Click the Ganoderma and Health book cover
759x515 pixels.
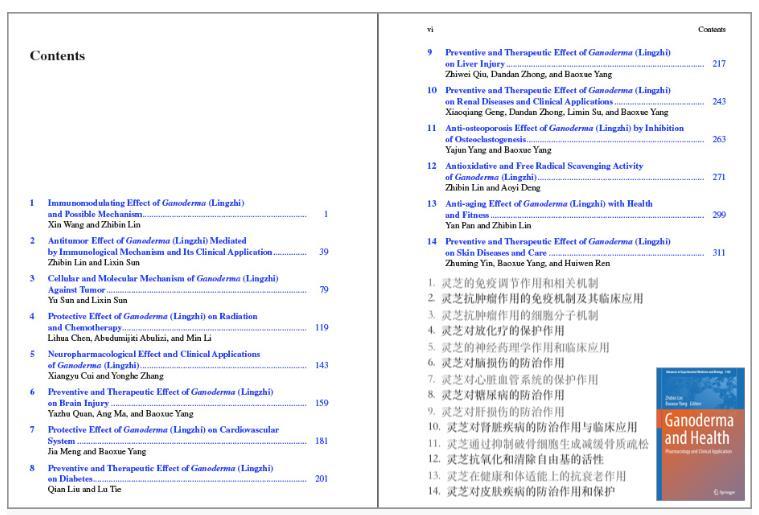tap(700, 434)
